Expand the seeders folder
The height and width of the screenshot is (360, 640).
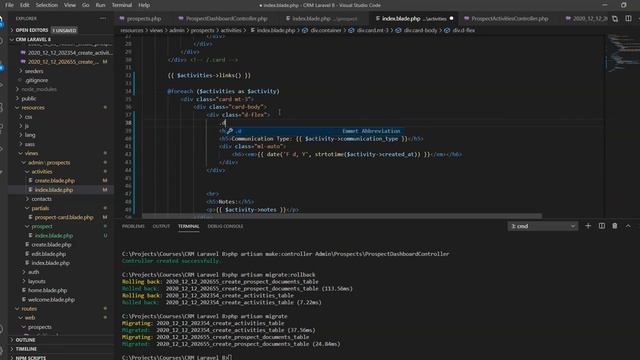click(34, 71)
